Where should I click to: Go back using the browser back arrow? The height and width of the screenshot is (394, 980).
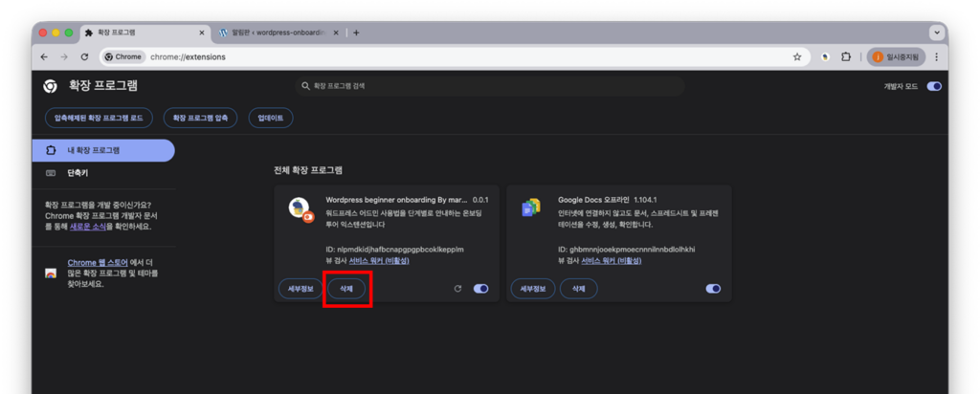tap(44, 57)
